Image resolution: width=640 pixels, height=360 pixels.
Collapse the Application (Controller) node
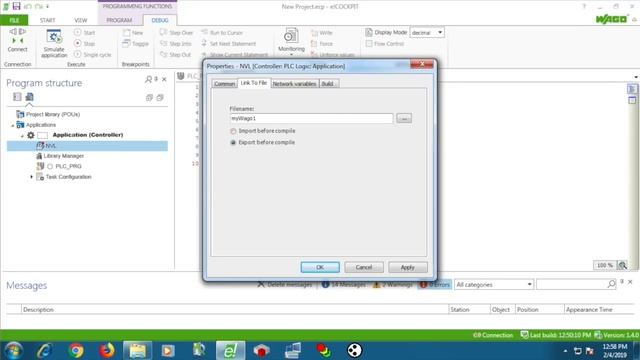pos(22,136)
